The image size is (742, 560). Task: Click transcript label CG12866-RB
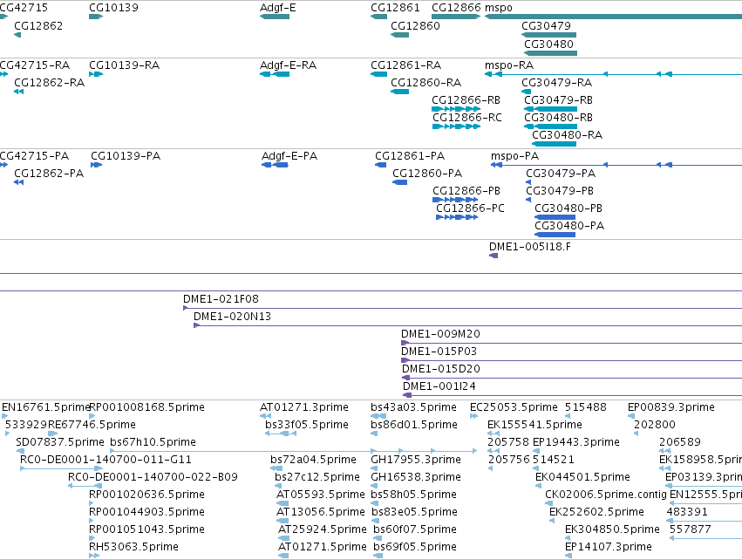pos(466,100)
